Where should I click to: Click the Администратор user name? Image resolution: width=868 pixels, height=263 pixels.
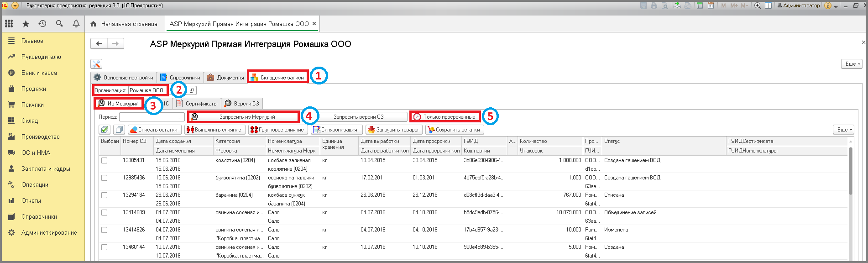pos(799,5)
